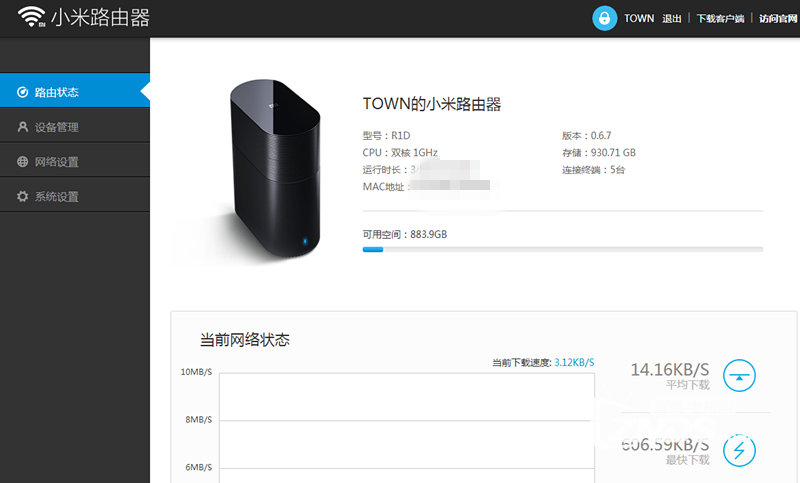Viewport: 800px width, 483px height.
Task: Click the average download circular icon
Action: [x=739, y=376]
